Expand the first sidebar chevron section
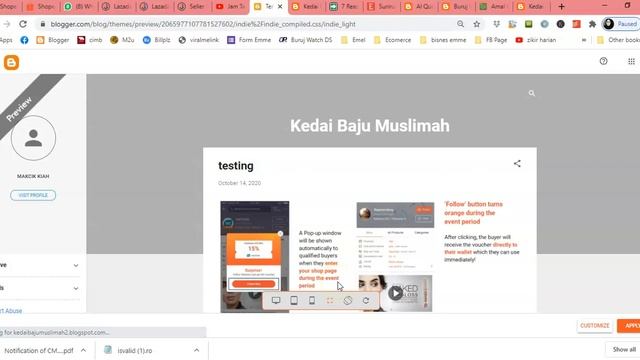 pyautogui.click(x=76, y=265)
